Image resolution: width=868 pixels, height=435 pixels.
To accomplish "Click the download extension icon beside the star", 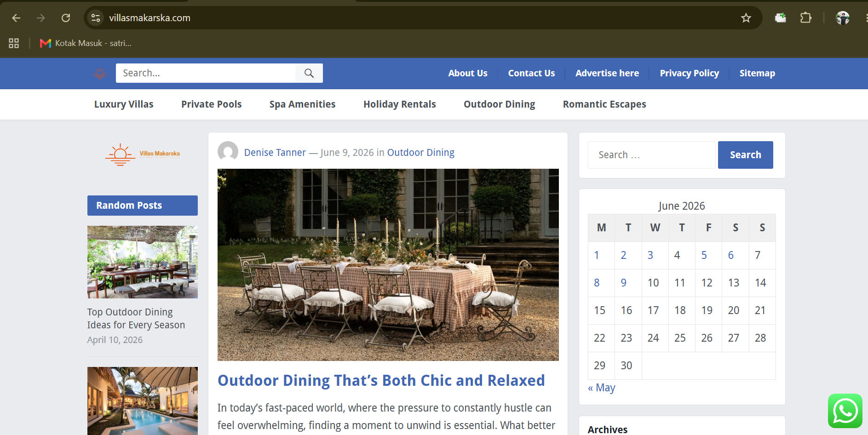I will tap(780, 18).
